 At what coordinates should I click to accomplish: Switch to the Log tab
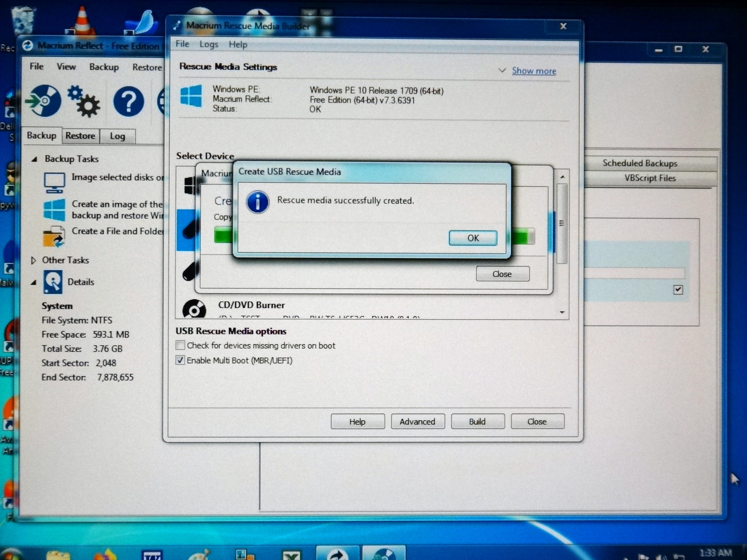point(118,136)
